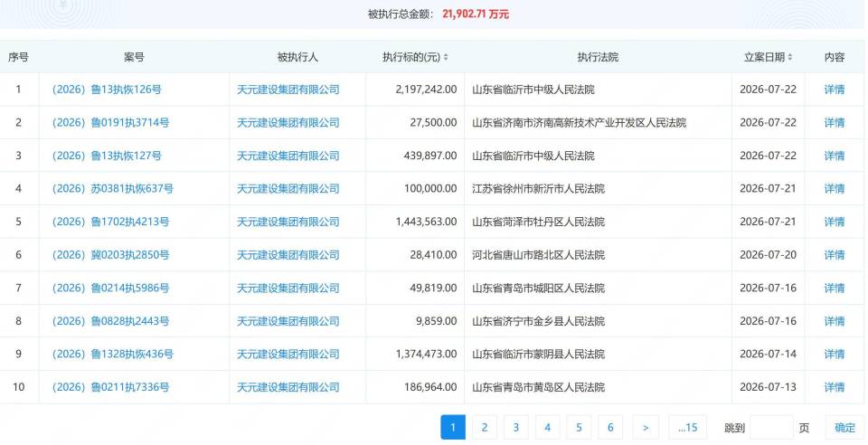Screen dimensions: 868x445
Task: Click date 2026-07-20 cell
Action: pyautogui.click(x=768, y=254)
